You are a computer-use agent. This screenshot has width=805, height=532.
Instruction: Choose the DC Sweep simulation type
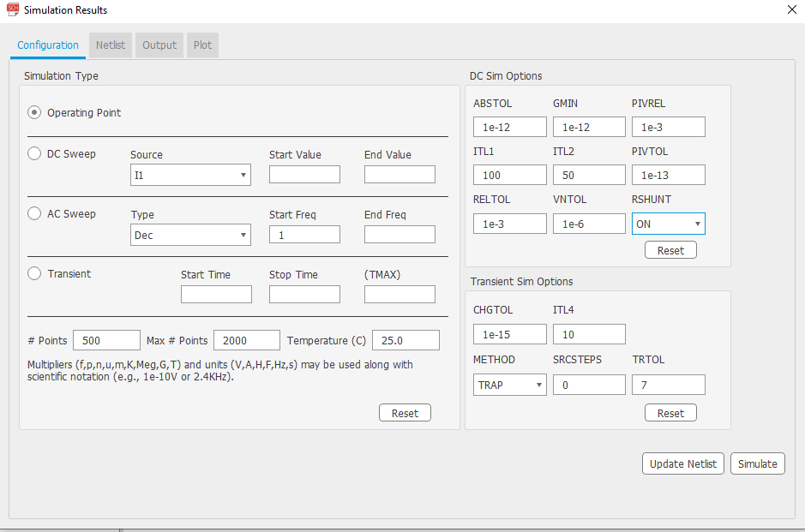coord(34,154)
